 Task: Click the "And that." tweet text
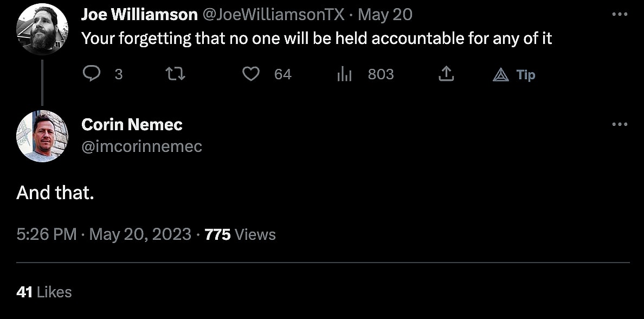coord(55,193)
